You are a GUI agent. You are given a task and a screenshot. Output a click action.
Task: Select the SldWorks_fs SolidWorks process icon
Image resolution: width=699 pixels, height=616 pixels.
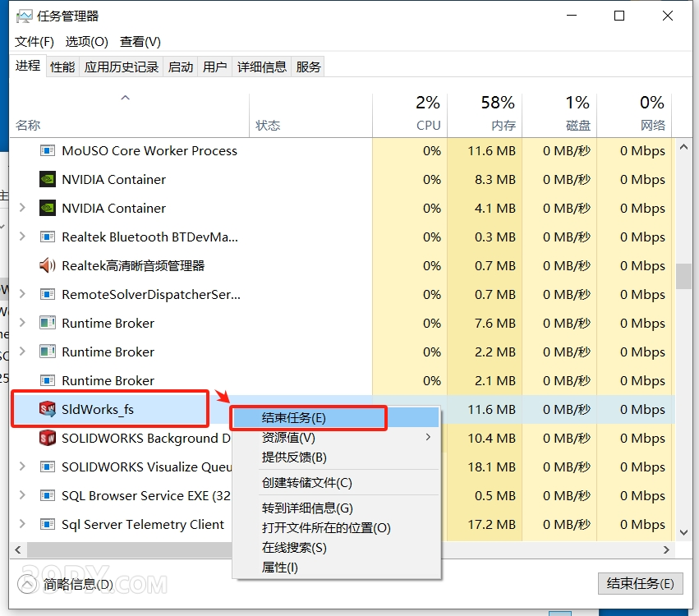(48, 409)
